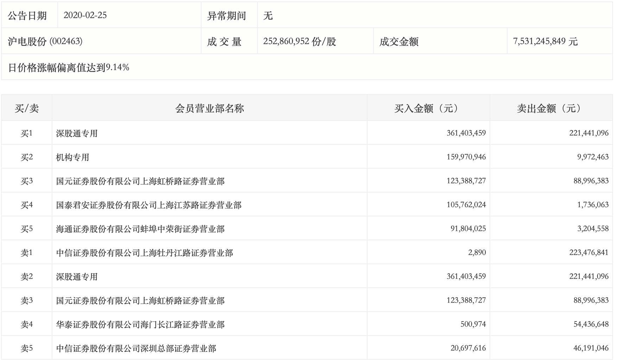Select the 买4 row label
Image resolution: width=619 pixels, height=364 pixels.
27,205
